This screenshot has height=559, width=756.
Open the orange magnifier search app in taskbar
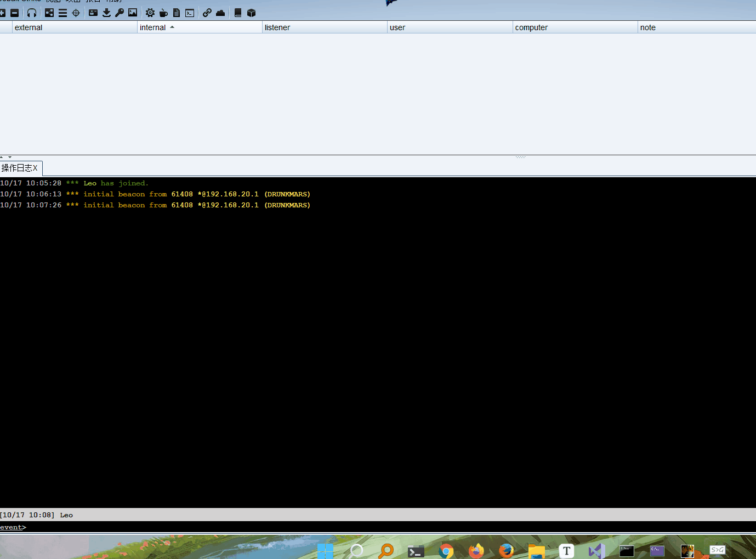(x=386, y=551)
